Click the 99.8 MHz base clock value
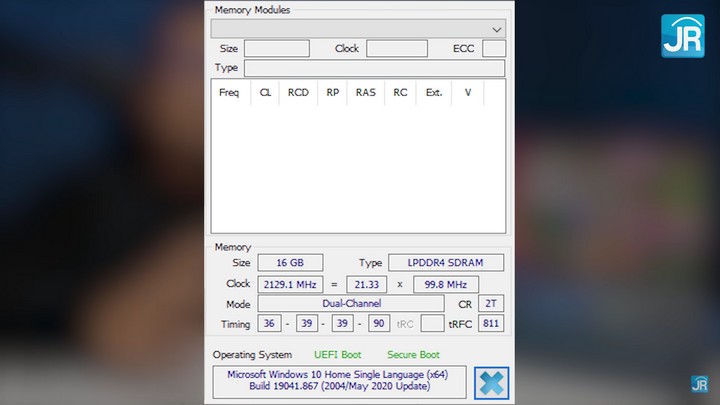This screenshot has width=720, height=405. (445, 284)
